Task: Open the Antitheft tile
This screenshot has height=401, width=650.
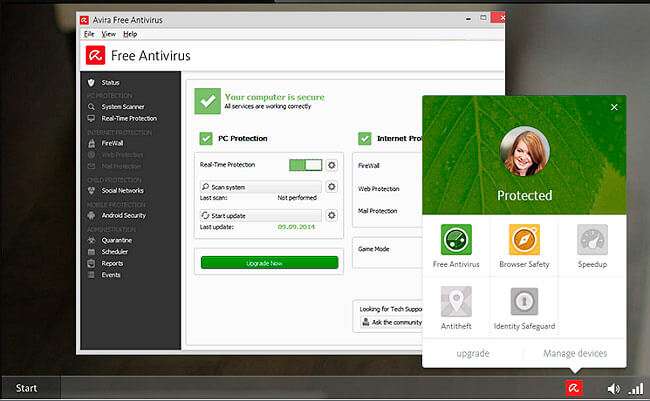Action: pos(456,308)
